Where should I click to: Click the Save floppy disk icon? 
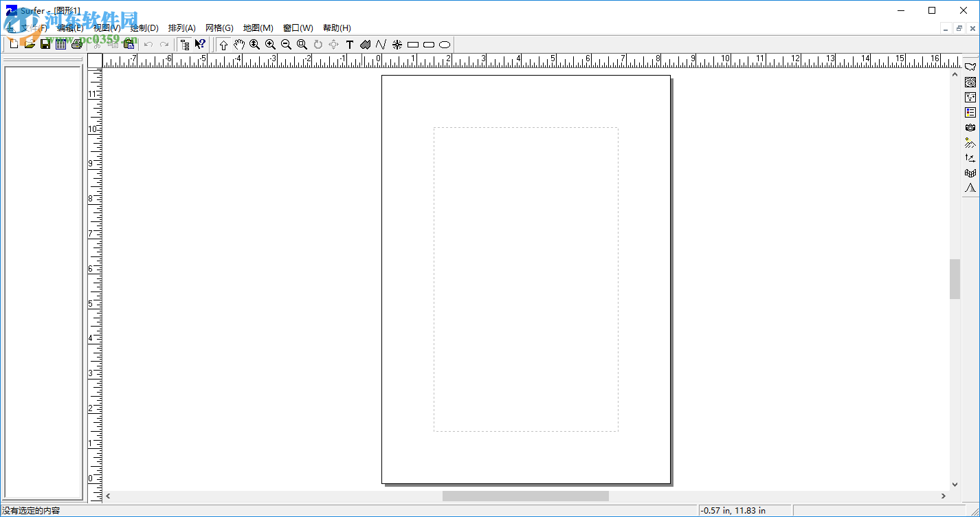click(45, 45)
